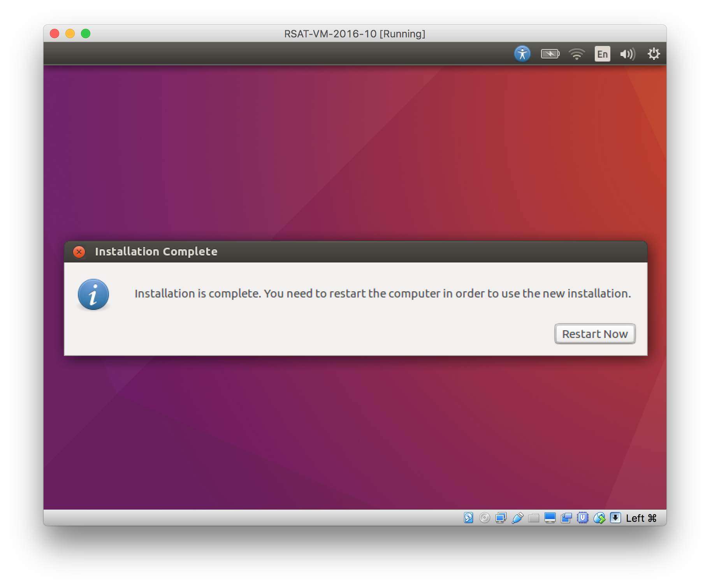Image resolution: width=710 pixels, height=588 pixels.
Task: Click the USB devices icon
Action: (x=517, y=518)
